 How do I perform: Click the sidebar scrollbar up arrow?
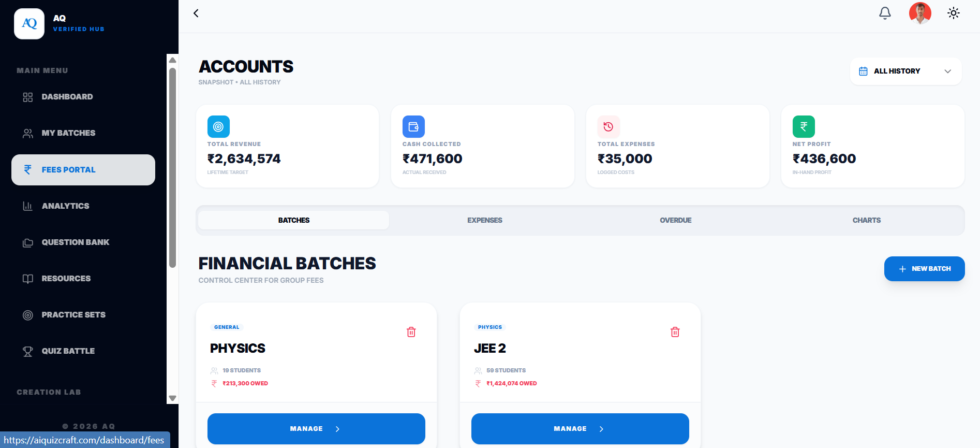(173, 60)
